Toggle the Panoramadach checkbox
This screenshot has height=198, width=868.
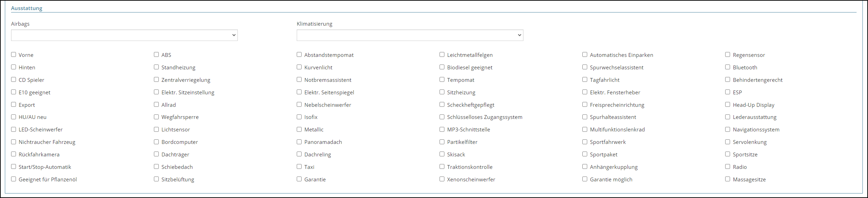click(299, 142)
